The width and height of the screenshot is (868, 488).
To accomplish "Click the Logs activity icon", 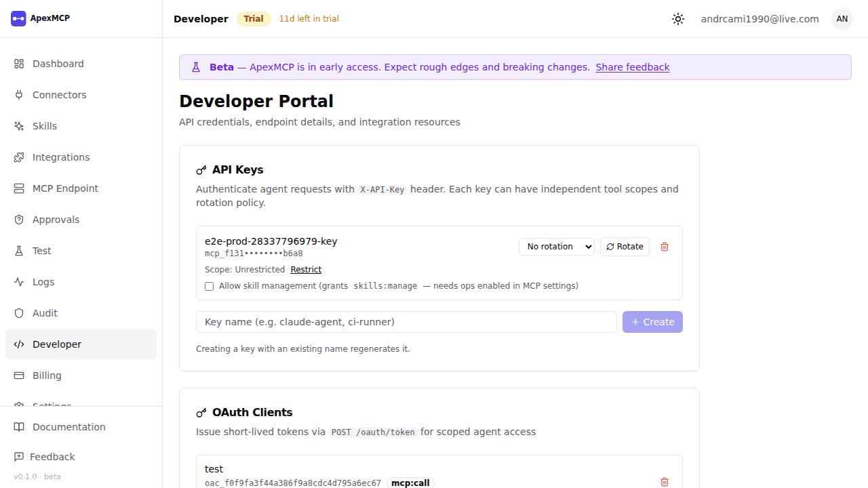I will (19, 282).
